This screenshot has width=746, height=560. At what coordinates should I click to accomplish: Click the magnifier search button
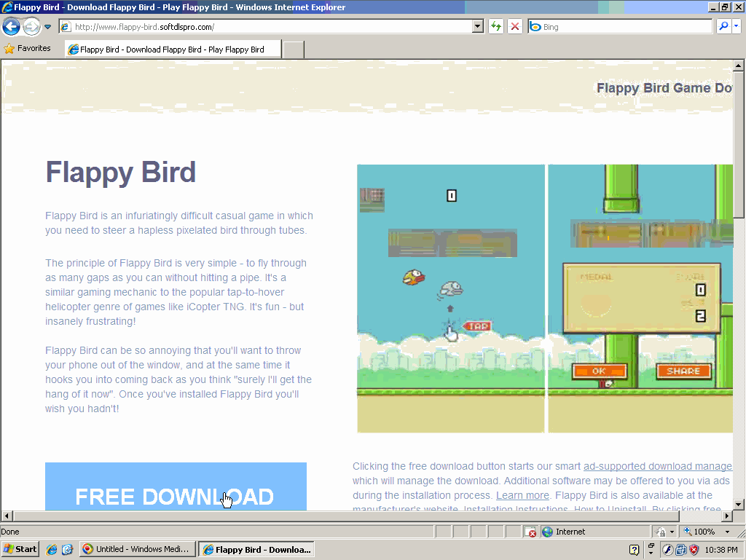point(723,27)
